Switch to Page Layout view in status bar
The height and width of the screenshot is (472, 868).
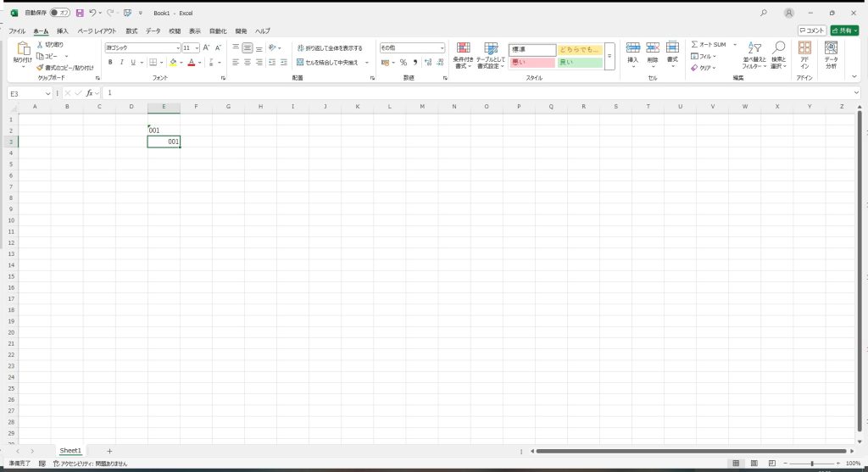click(x=754, y=464)
